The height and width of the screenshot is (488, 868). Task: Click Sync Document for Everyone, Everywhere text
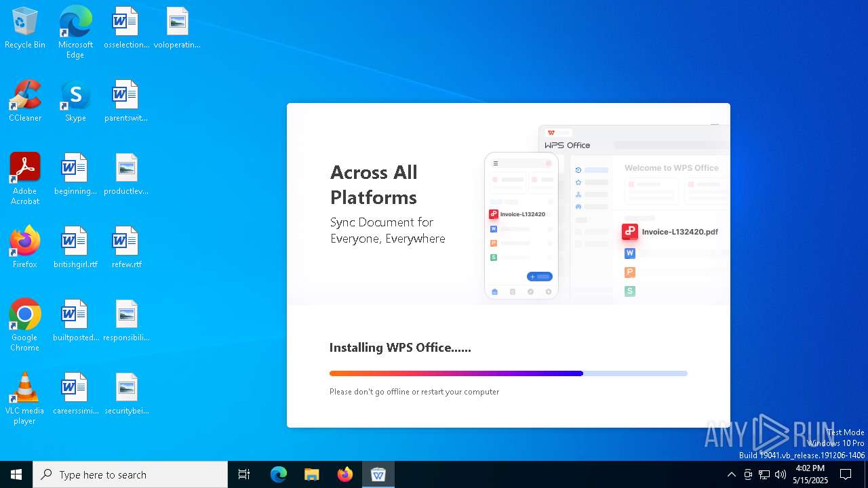388,230
